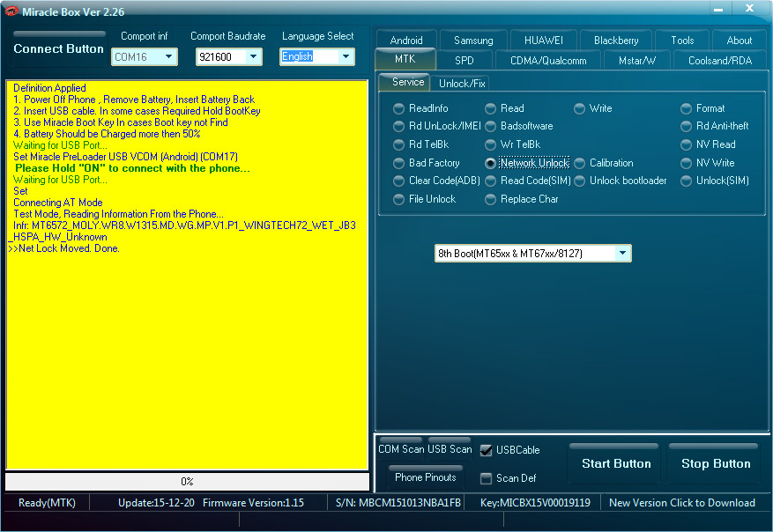Image resolution: width=773 pixels, height=532 pixels.
Task: Open the HUAWEI tab
Action: (543, 41)
